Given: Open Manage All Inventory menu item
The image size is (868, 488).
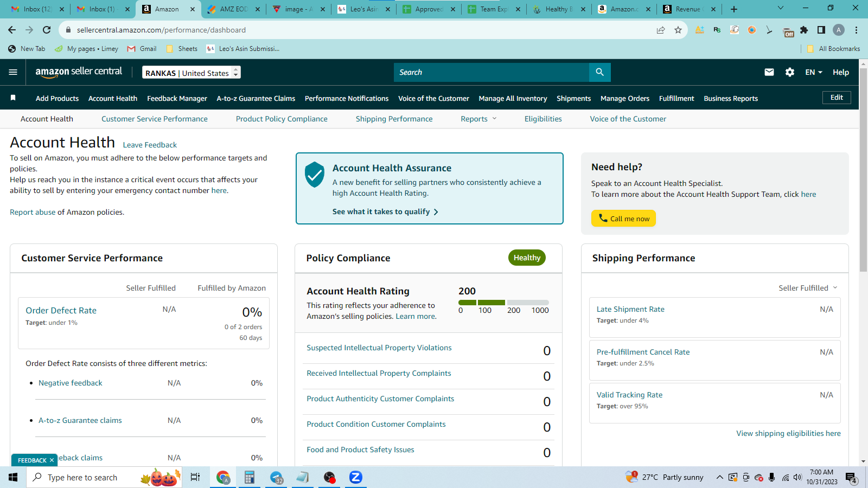Looking at the screenshot, I should click(513, 98).
